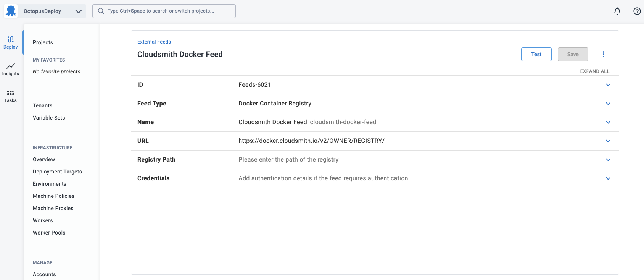Open Environments in the side menu

(x=50, y=184)
